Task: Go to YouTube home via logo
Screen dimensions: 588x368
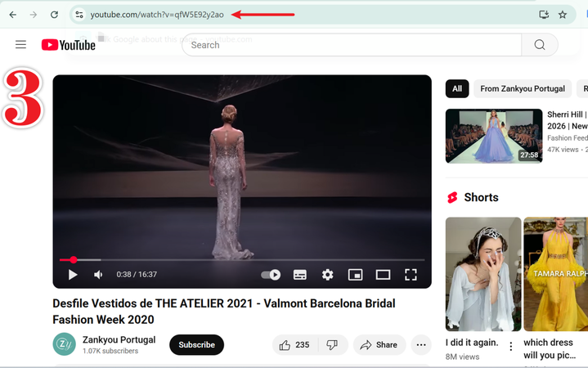Action: (69, 45)
